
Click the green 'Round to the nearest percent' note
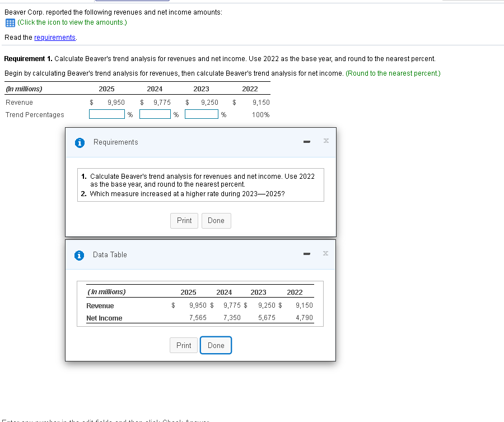[x=393, y=73]
